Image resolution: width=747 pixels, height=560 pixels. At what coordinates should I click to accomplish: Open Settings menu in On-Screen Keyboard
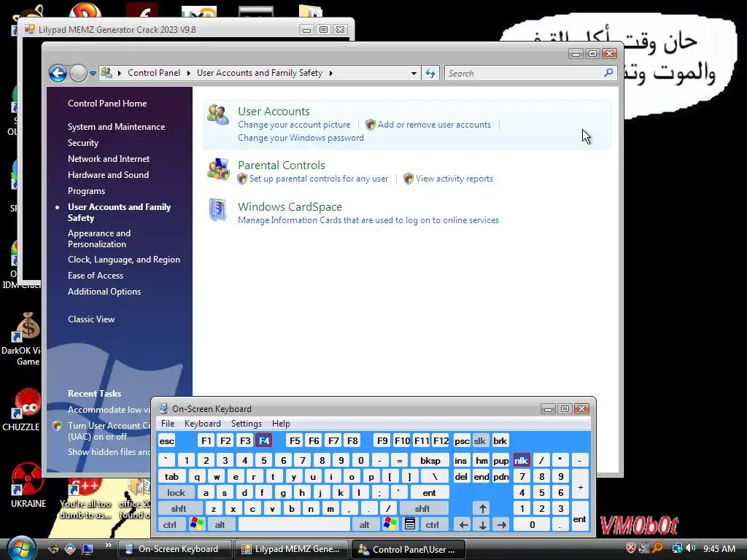(247, 424)
